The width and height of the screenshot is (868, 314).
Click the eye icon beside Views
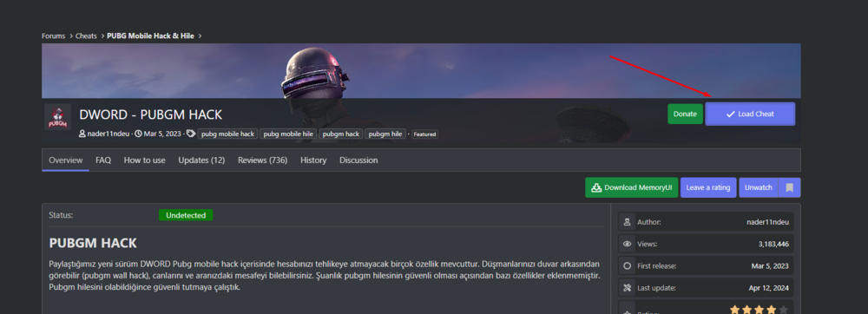tap(627, 244)
